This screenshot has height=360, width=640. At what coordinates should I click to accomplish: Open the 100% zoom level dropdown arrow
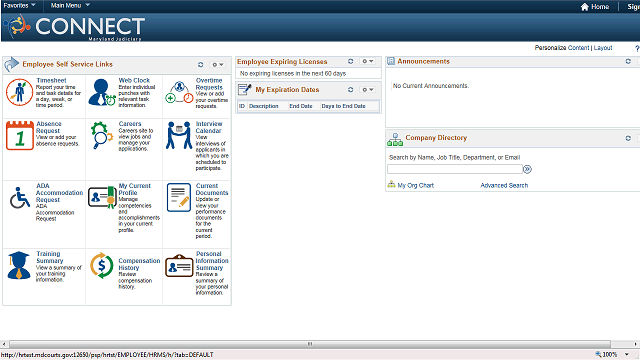click(627, 354)
